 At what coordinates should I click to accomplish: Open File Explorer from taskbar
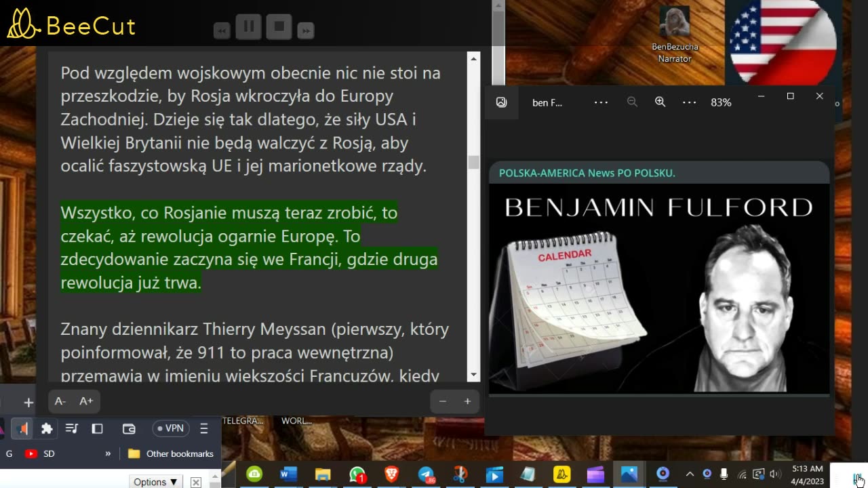coord(323,474)
